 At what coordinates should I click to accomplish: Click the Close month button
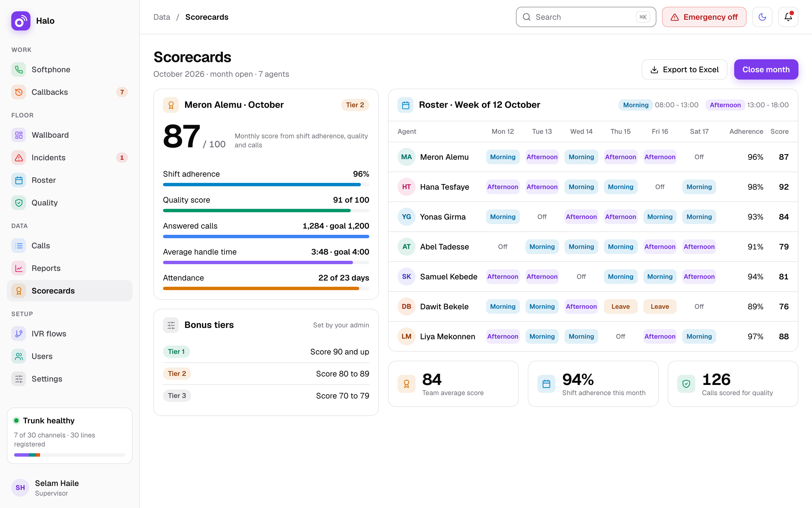[766, 69]
